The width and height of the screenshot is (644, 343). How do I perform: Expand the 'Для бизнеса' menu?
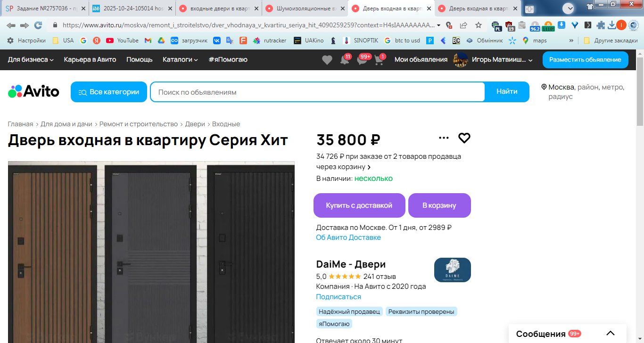click(x=31, y=59)
